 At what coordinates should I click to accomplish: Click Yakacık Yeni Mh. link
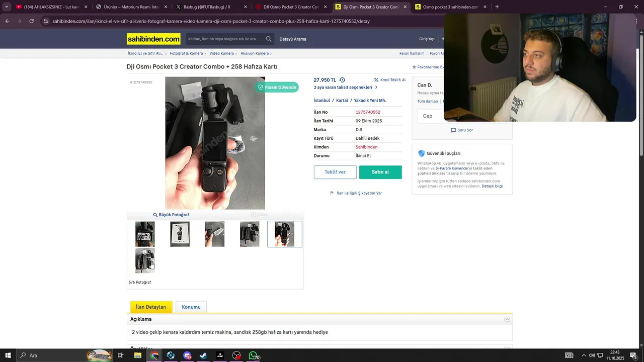coord(370,101)
